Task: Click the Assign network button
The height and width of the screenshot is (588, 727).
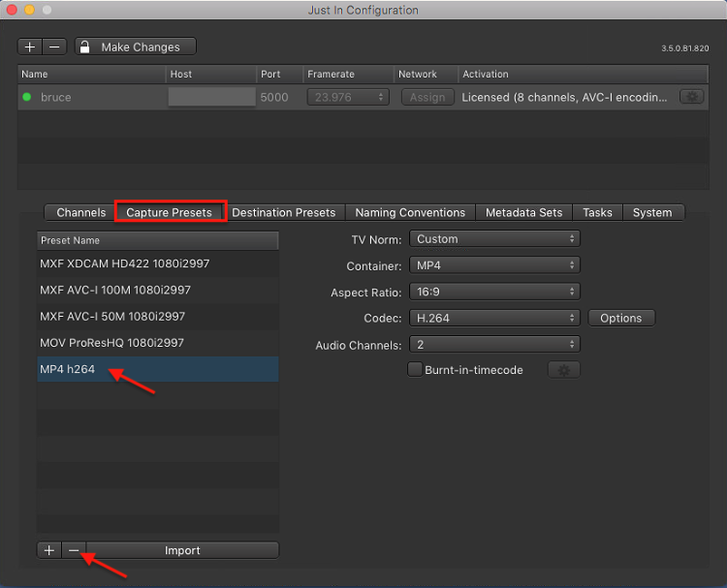Action: [427, 97]
